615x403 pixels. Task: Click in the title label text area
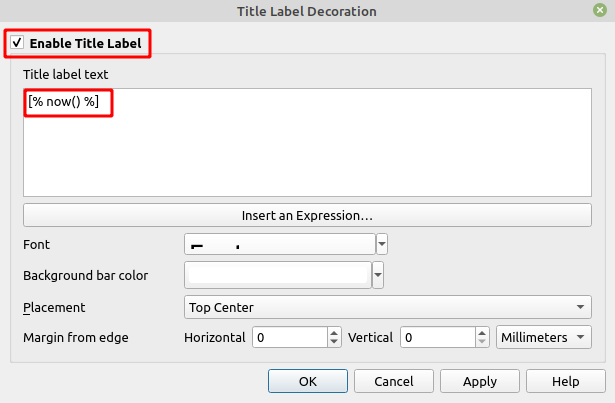pos(306,150)
